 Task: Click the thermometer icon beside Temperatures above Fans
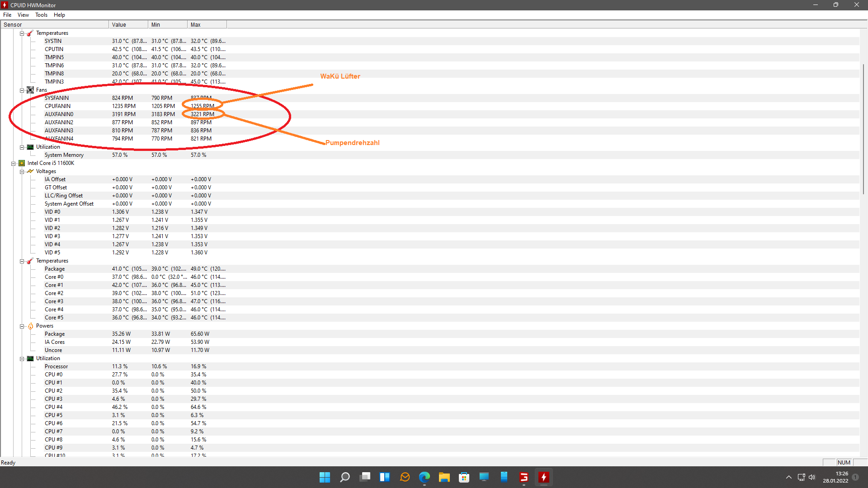coord(30,33)
